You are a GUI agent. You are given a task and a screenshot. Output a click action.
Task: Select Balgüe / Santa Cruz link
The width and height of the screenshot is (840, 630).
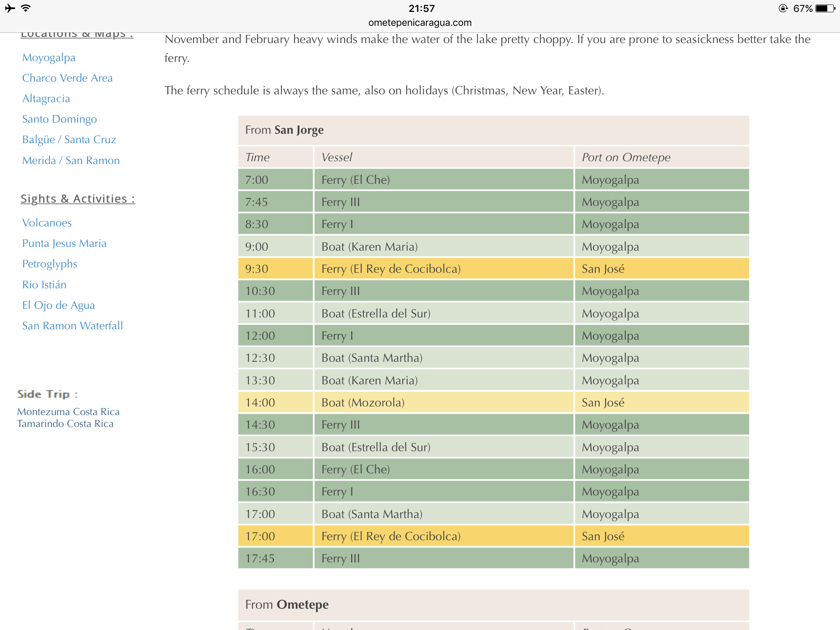pyautogui.click(x=69, y=139)
